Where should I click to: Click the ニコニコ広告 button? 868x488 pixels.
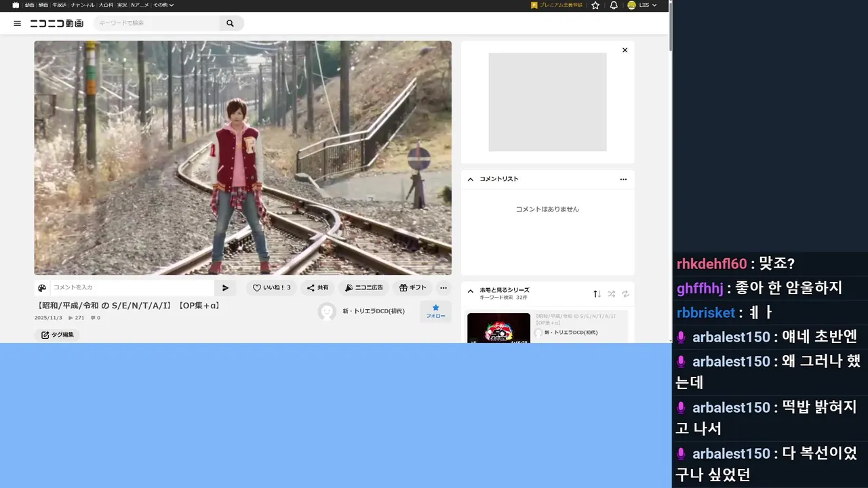[x=363, y=287]
